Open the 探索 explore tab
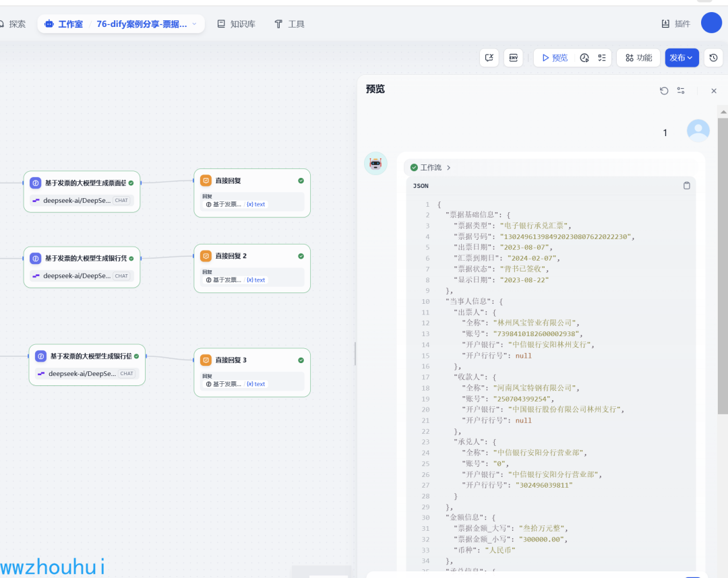Screen dimensions: 728x578 pyautogui.click(x=13, y=24)
